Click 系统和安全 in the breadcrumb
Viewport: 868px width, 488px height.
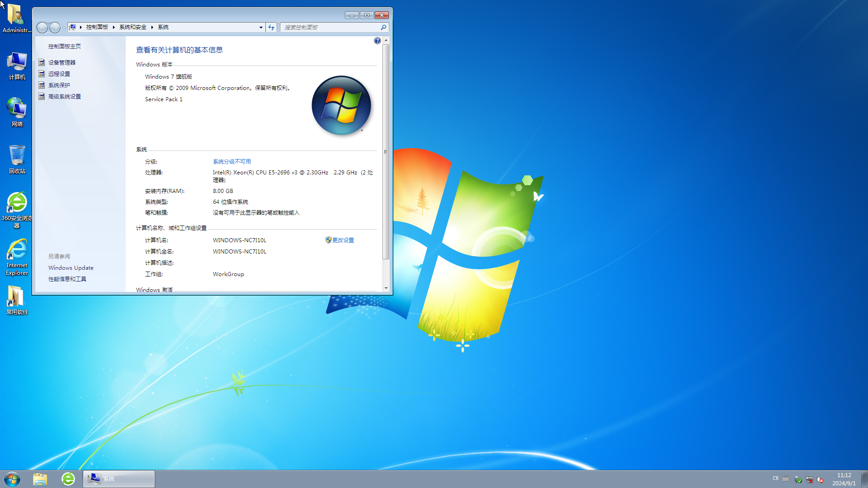[x=132, y=27]
